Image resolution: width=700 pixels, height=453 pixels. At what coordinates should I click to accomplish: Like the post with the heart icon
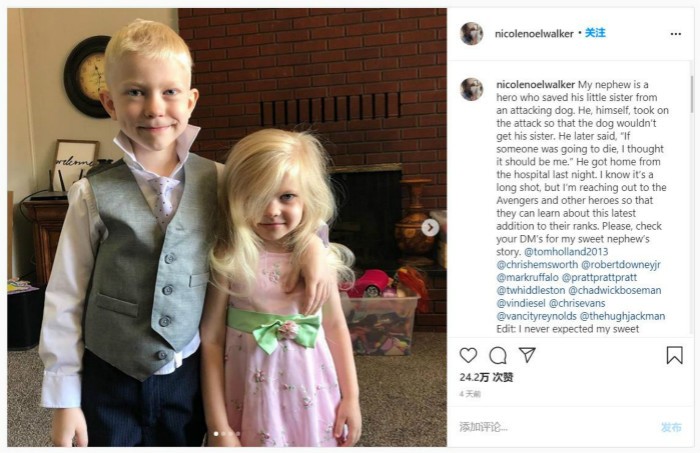point(468,355)
